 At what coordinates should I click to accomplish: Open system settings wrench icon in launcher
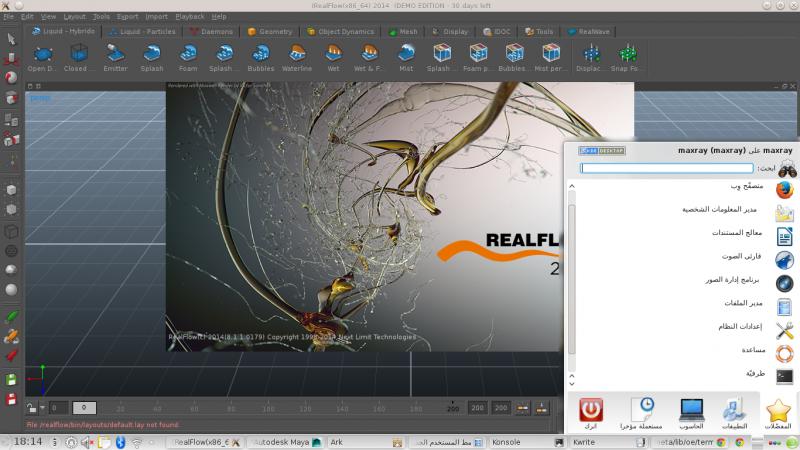point(785,330)
